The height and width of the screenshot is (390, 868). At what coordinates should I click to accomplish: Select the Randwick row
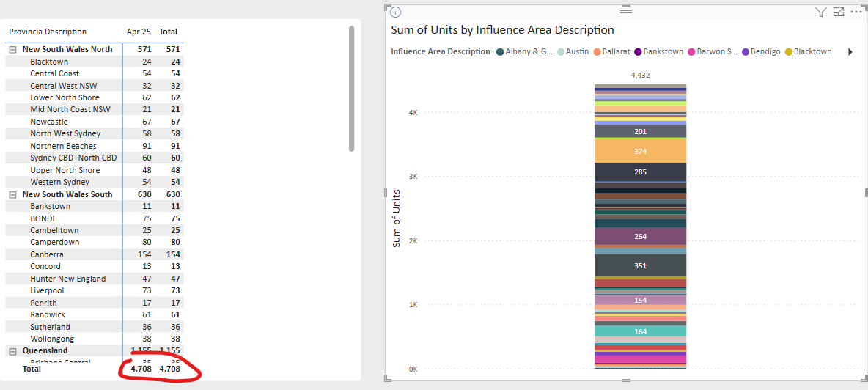pyautogui.click(x=95, y=314)
